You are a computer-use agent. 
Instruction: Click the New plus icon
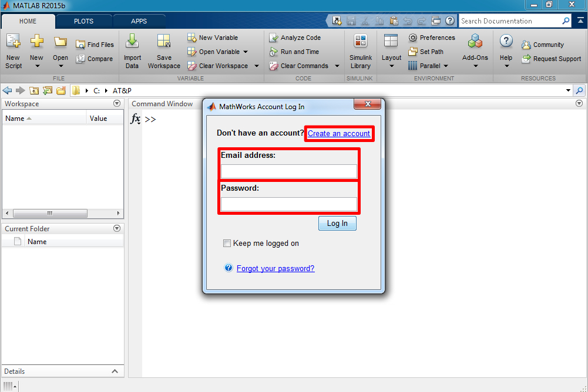[37, 40]
